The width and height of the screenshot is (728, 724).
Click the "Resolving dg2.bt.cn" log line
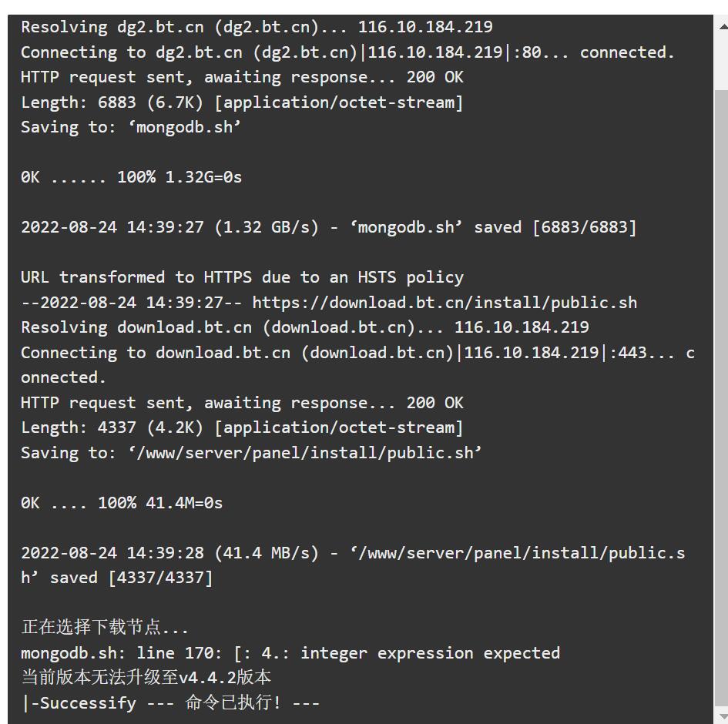tap(257, 27)
